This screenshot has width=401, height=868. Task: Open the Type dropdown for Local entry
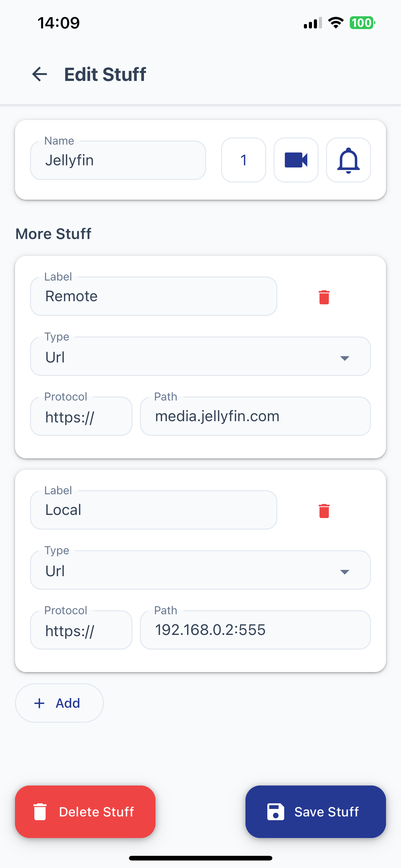click(x=200, y=570)
